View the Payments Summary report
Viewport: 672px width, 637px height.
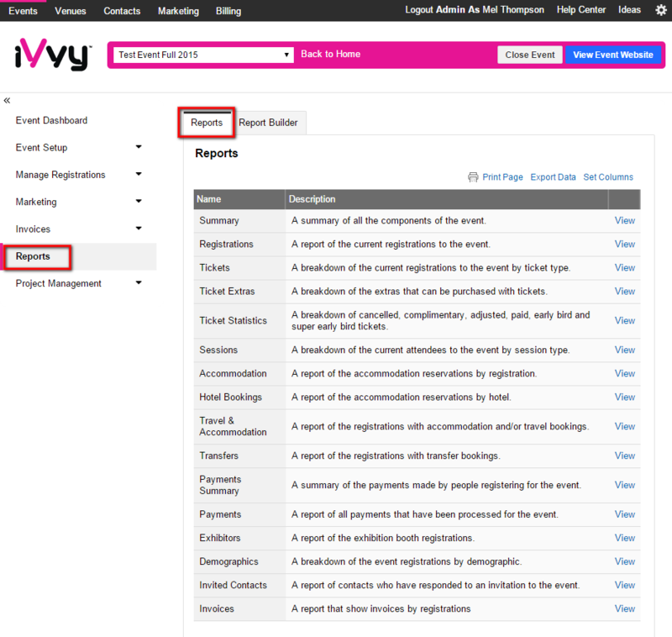[x=624, y=485]
